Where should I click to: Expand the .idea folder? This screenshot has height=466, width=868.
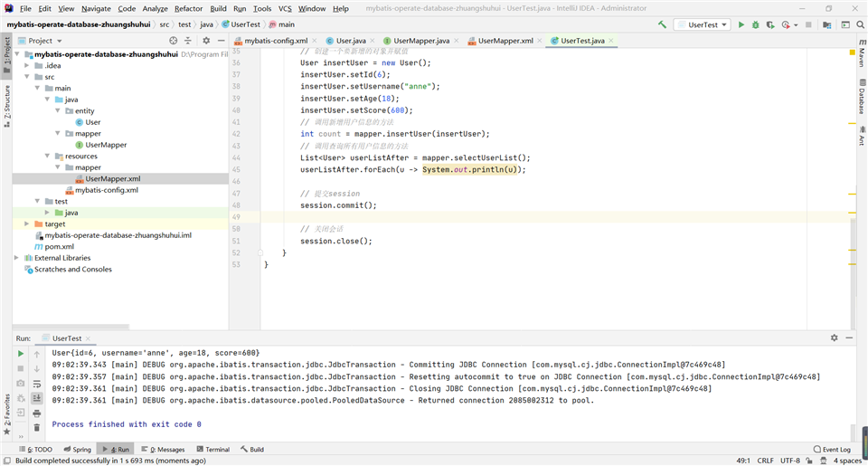pos(26,65)
